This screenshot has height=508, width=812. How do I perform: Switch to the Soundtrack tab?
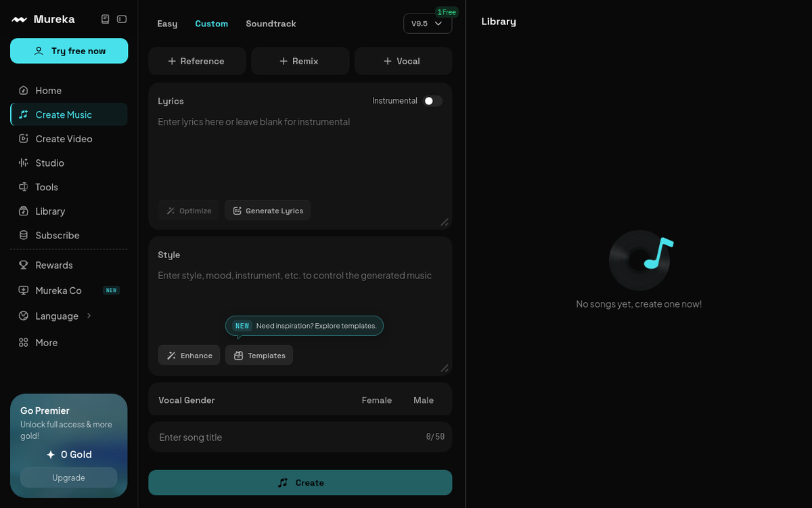point(271,24)
